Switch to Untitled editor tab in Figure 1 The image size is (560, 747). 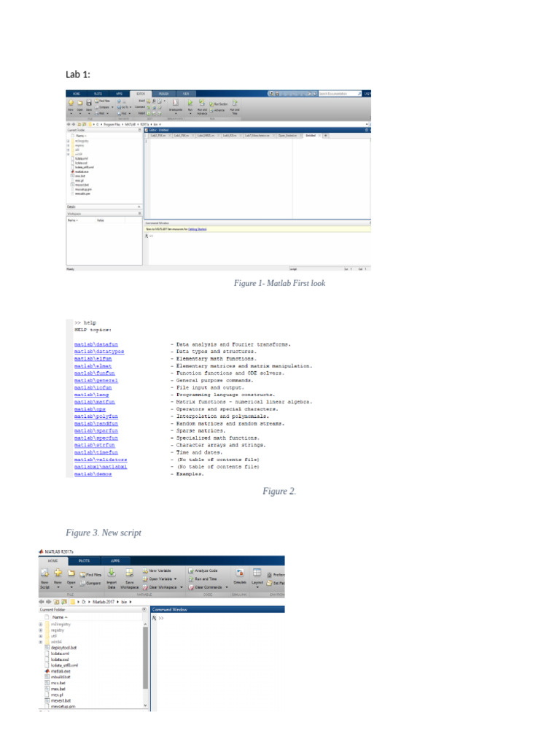click(x=311, y=136)
